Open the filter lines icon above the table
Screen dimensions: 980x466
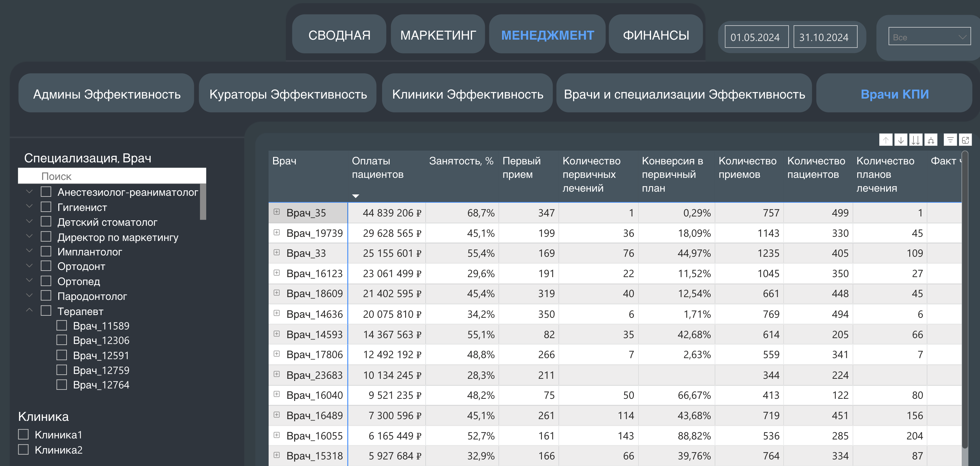tap(951, 140)
